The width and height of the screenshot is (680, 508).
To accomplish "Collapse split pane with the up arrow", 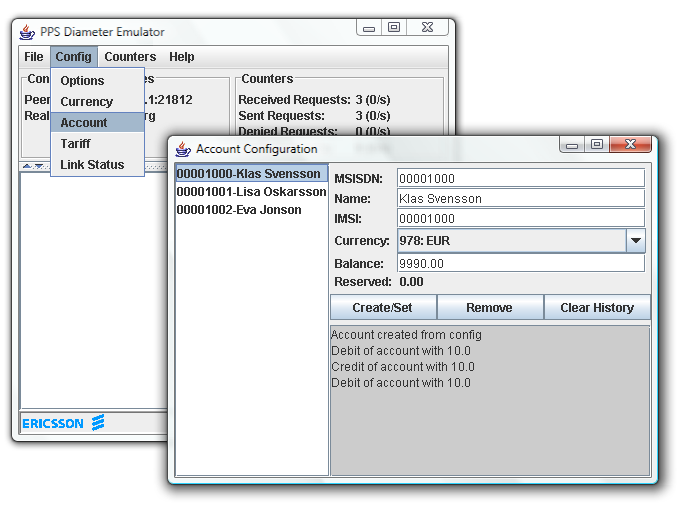I will click(x=27, y=167).
